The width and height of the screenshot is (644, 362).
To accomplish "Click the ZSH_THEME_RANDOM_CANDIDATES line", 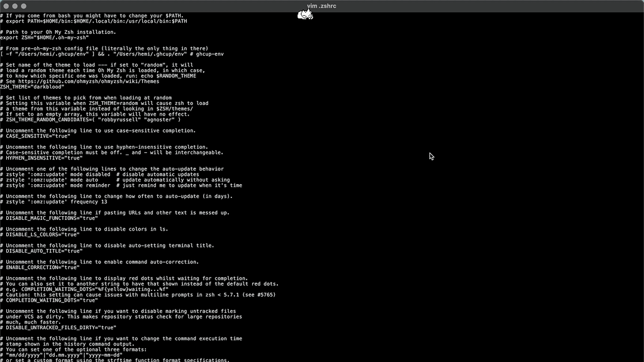I will tap(90, 119).
